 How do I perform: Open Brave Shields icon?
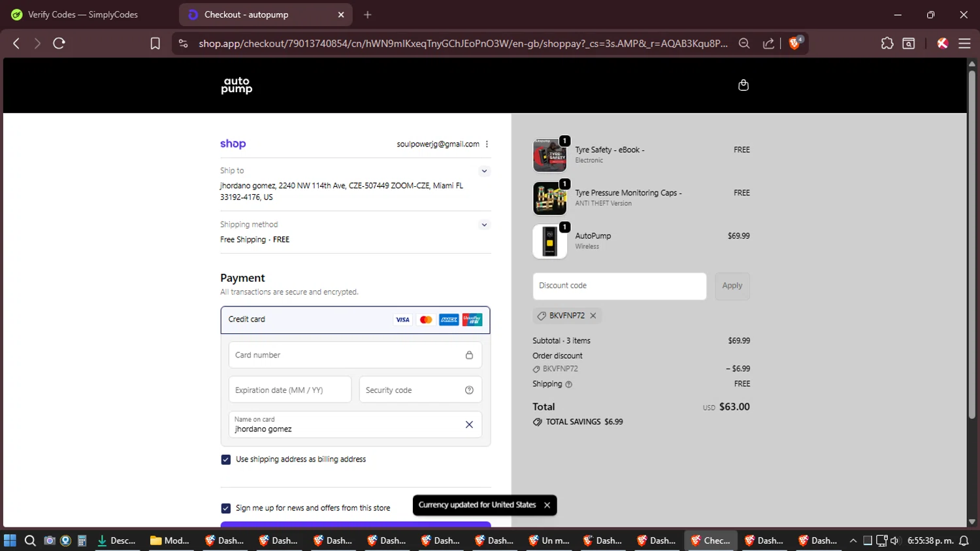click(x=795, y=43)
